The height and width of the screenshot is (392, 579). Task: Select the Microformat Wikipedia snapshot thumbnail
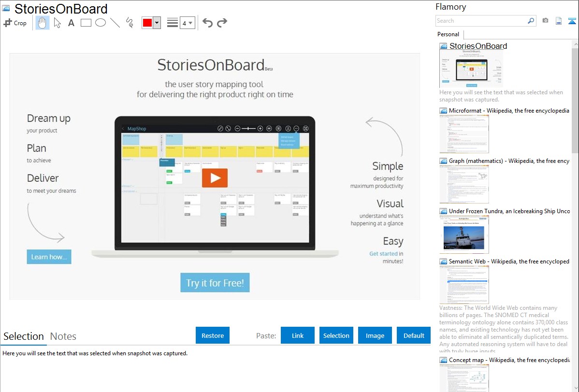(x=464, y=134)
